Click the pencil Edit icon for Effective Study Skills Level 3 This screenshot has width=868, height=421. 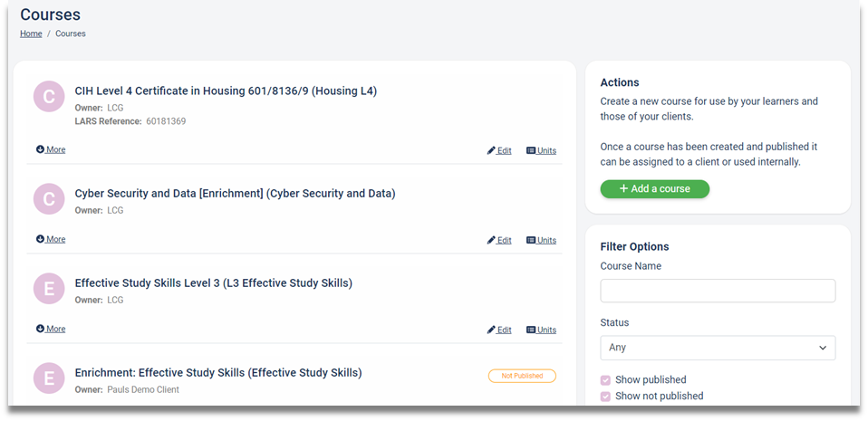(x=491, y=330)
